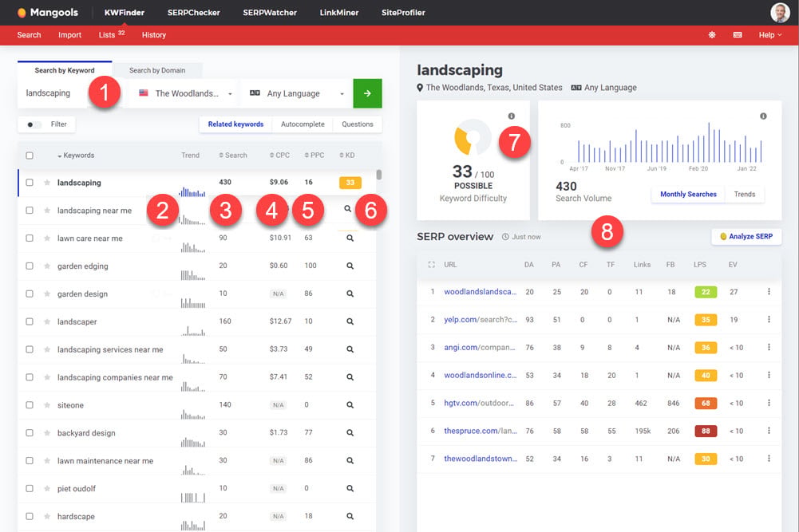Star the 'lawn care near me' keyword
This screenshot has width=799, height=532.
click(47, 238)
